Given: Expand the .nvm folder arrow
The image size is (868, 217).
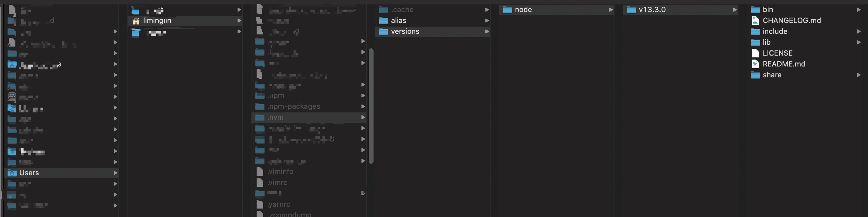Looking at the screenshot, I should 363,117.
